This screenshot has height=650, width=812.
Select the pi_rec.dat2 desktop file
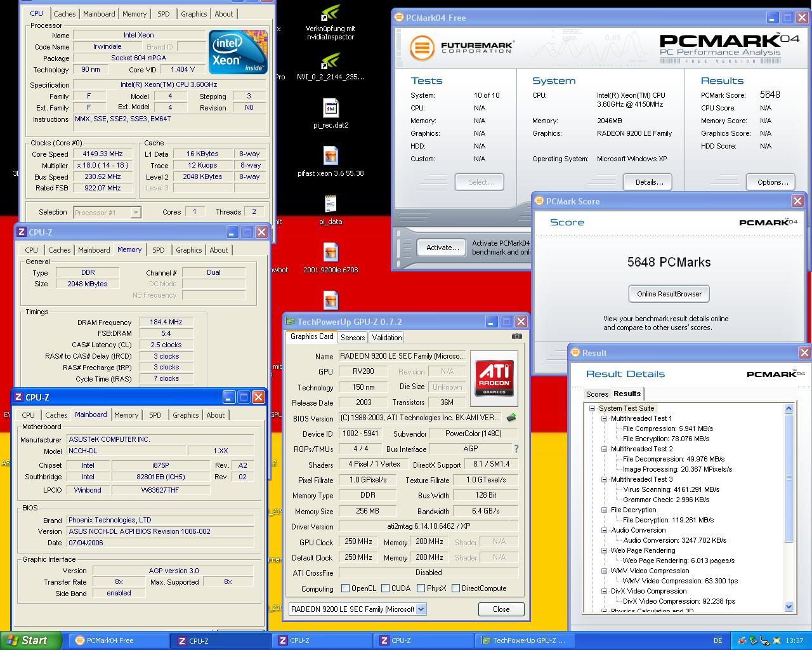(x=331, y=114)
